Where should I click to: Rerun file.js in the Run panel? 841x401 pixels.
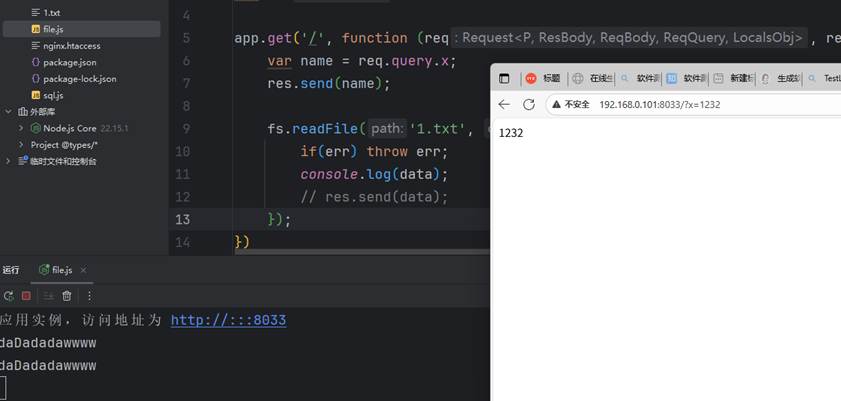pos(8,295)
